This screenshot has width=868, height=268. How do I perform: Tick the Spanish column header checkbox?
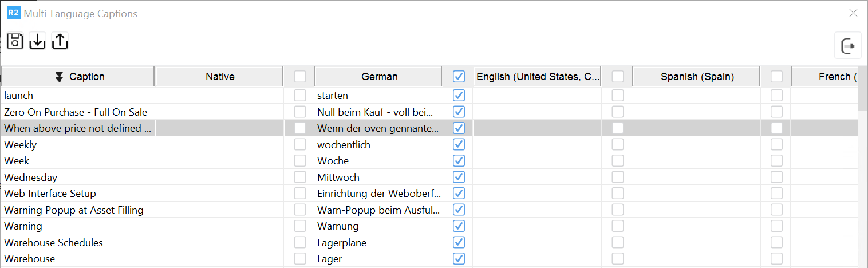pos(617,76)
